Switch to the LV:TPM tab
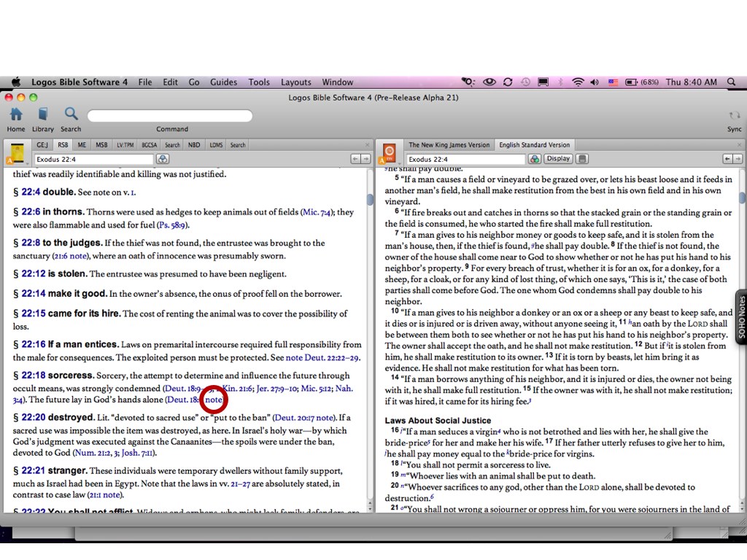 [125, 145]
